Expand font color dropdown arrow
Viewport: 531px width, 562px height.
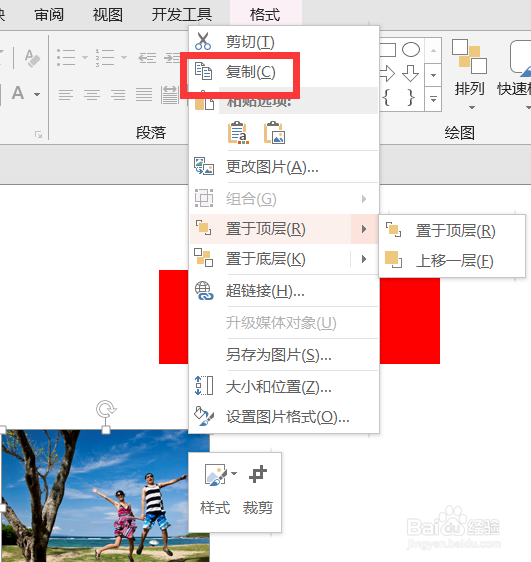coord(37,95)
